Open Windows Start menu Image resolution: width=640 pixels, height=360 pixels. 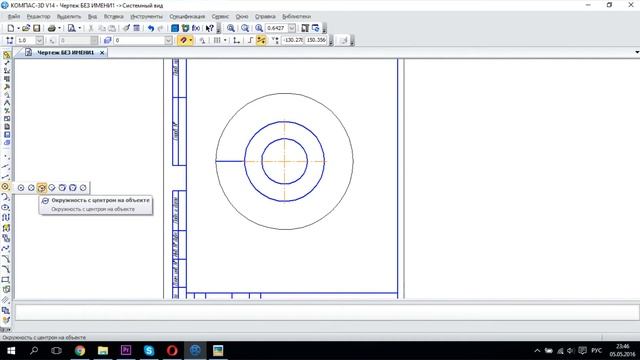click(x=11, y=351)
